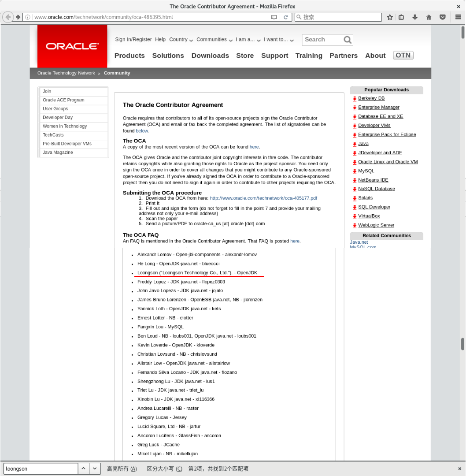Click the MySQL download icon
Image resolution: width=466 pixels, height=476 pixels.
tap(355, 171)
